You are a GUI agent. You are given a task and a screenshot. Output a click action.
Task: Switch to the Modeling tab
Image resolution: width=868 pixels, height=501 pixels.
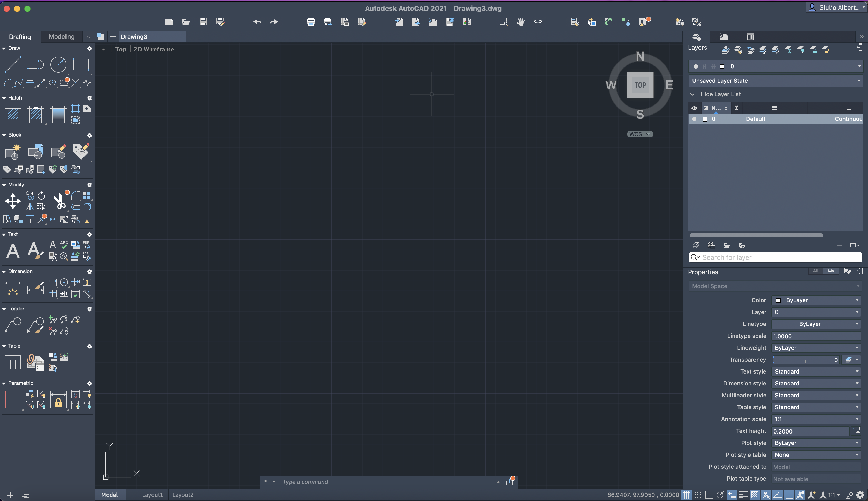tap(62, 36)
